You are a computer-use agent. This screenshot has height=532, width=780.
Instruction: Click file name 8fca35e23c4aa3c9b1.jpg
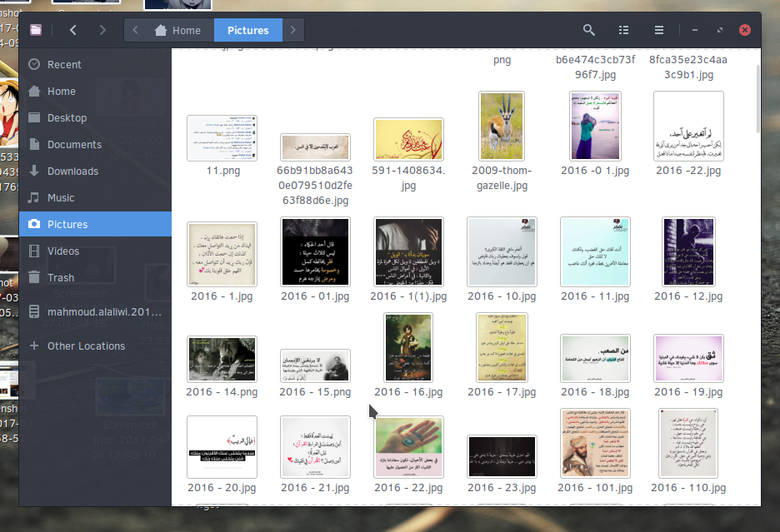tap(688, 67)
